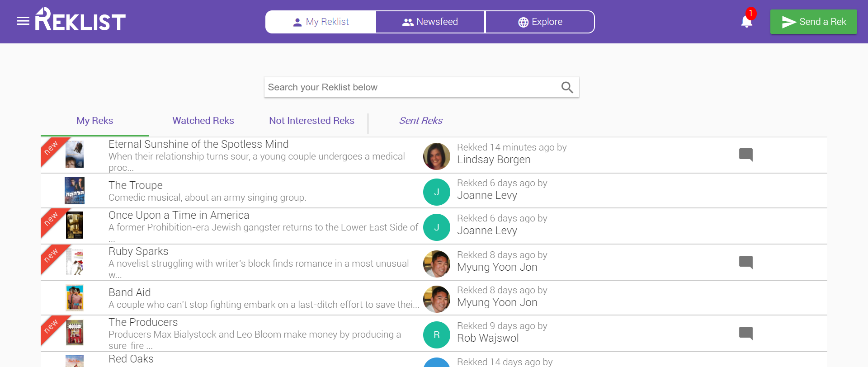Select the Not Interested Reks tab
Screen dimensions: 868x367
(x=312, y=121)
